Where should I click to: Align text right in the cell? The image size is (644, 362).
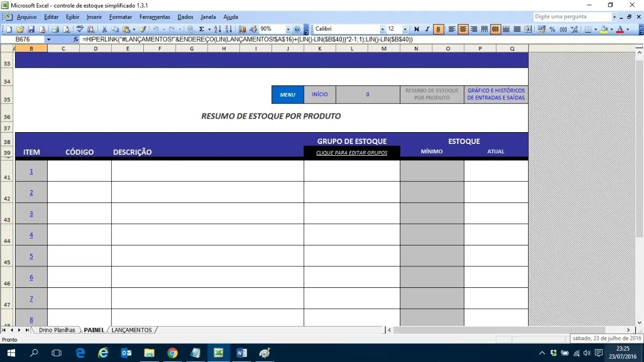474,29
